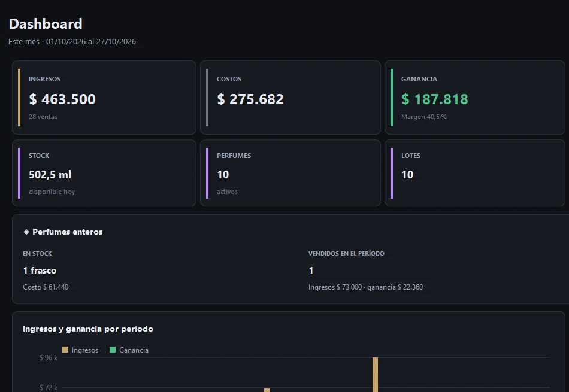Click the costs value $ 275.682
The image size is (569, 392).
point(250,99)
